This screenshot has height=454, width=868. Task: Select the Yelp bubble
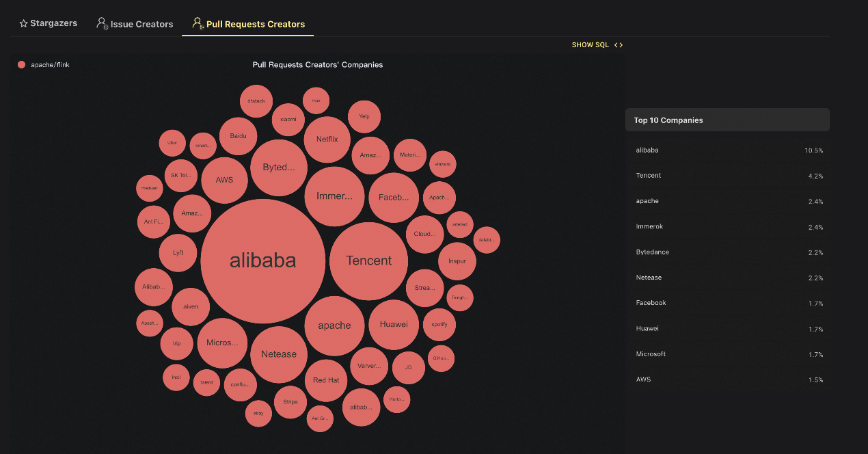tap(364, 117)
